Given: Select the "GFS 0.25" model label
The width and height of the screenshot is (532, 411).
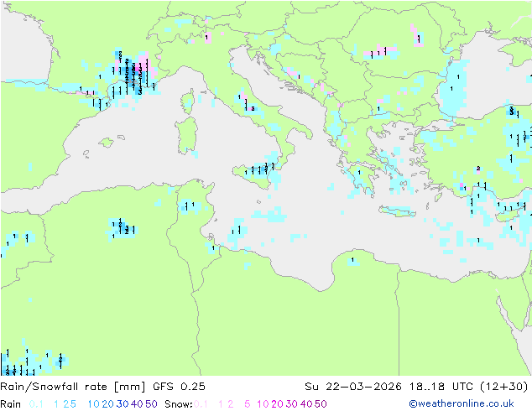Looking at the screenshot, I should [179, 387].
